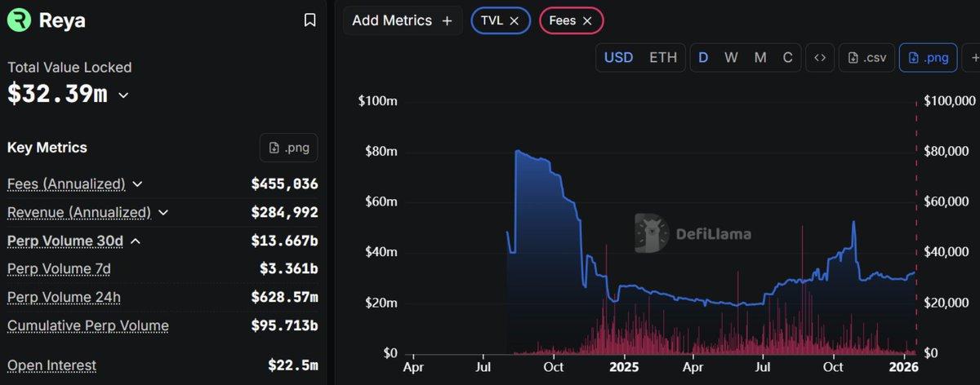Remove the TVL metric chip
Viewport: 980px width, 385px height.
point(514,21)
